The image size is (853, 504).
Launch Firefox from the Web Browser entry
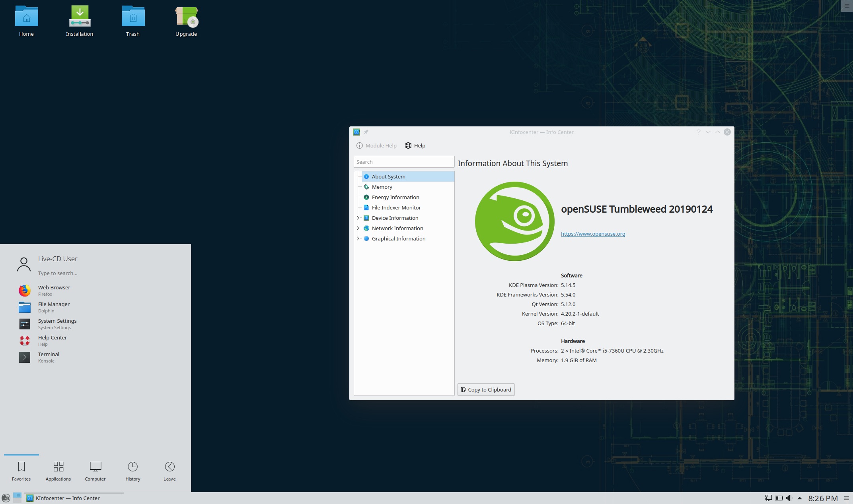point(54,290)
